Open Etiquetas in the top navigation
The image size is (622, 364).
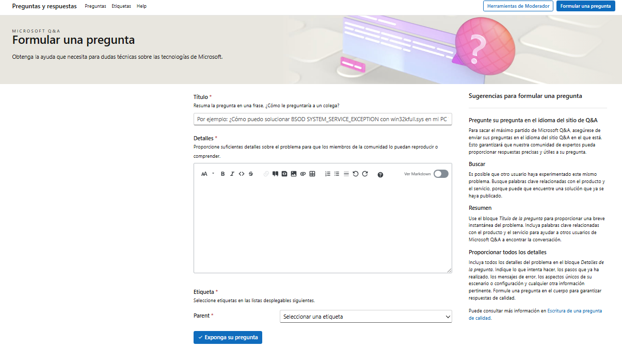tap(121, 6)
